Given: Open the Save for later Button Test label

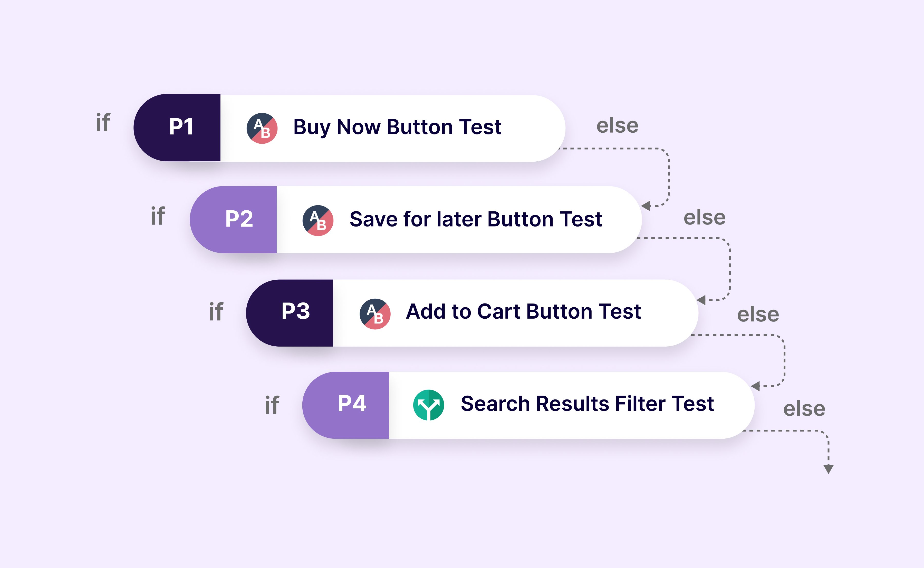Looking at the screenshot, I should (x=476, y=219).
